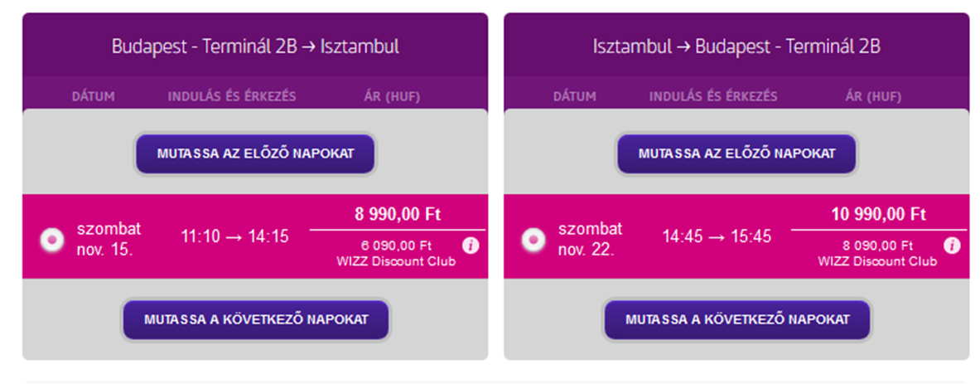The height and width of the screenshot is (384, 980).
Task: Click DÁTUM column header in return panel
Action: coord(574,97)
